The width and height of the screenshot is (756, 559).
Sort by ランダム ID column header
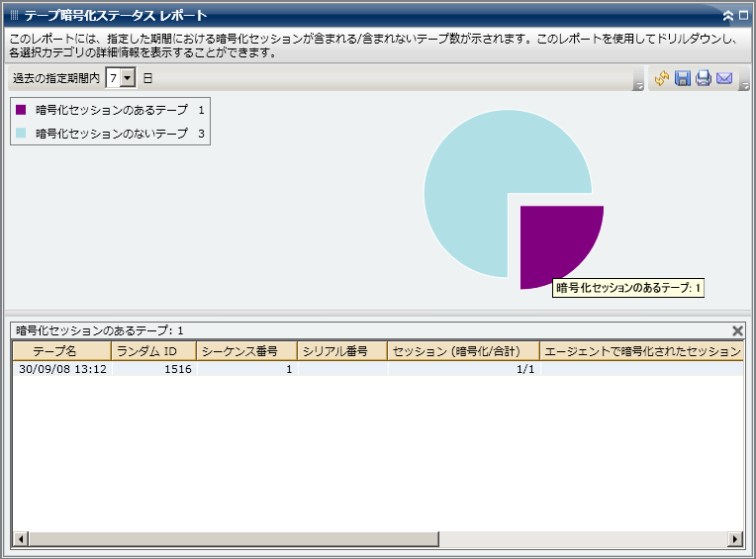pyautogui.click(x=153, y=351)
